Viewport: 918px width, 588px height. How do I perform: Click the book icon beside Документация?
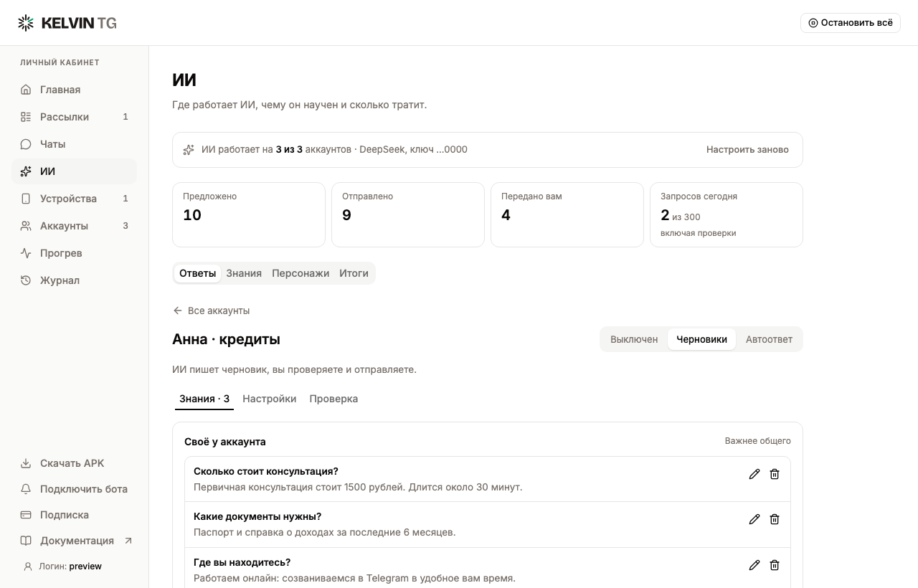click(26, 541)
